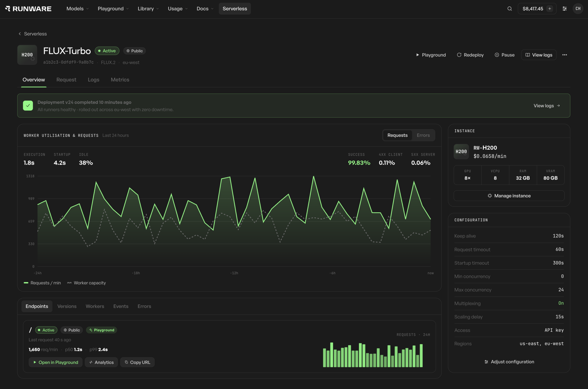Image resolution: width=588 pixels, height=389 pixels.
Task: Click the $0.0658/min price
Action: click(490, 156)
